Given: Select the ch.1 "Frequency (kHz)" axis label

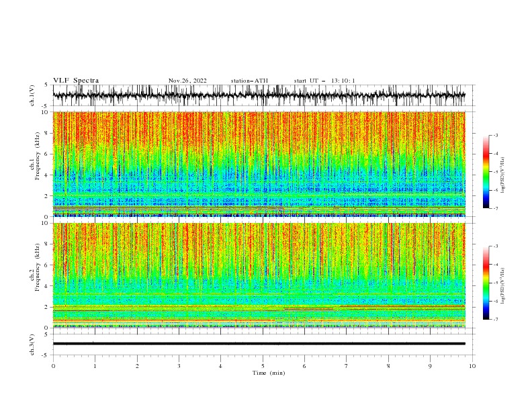Looking at the screenshot, I should 37,156.
